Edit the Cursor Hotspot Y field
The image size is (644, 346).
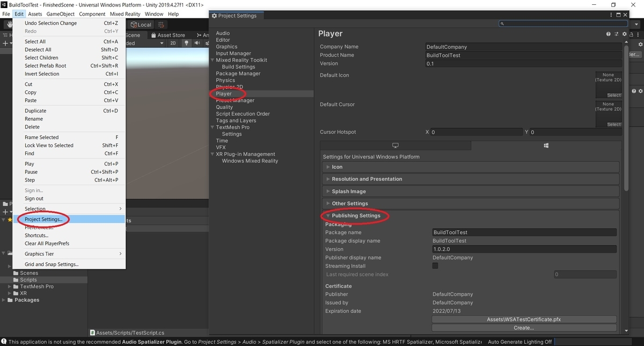[x=576, y=132]
